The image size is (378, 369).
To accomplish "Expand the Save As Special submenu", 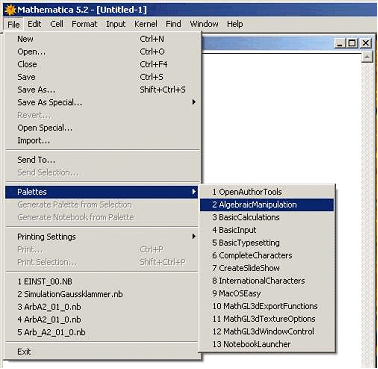I will pyautogui.click(x=103, y=102).
